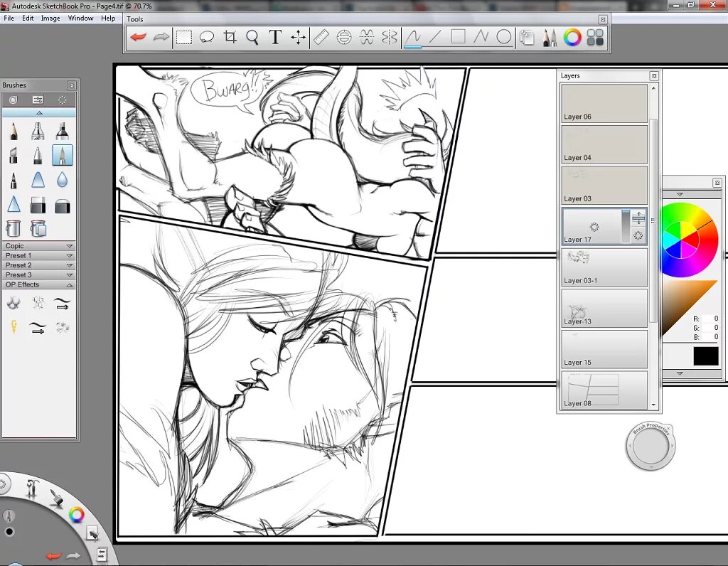Click the Brush Properties puck
Image resolution: width=728 pixels, height=566 pixels.
coord(650,447)
